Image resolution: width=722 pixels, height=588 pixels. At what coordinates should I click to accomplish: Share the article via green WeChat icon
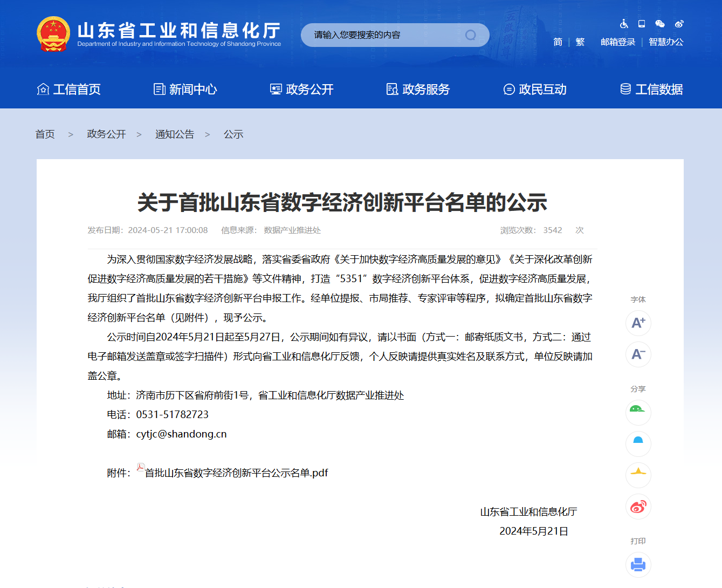pos(638,413)
